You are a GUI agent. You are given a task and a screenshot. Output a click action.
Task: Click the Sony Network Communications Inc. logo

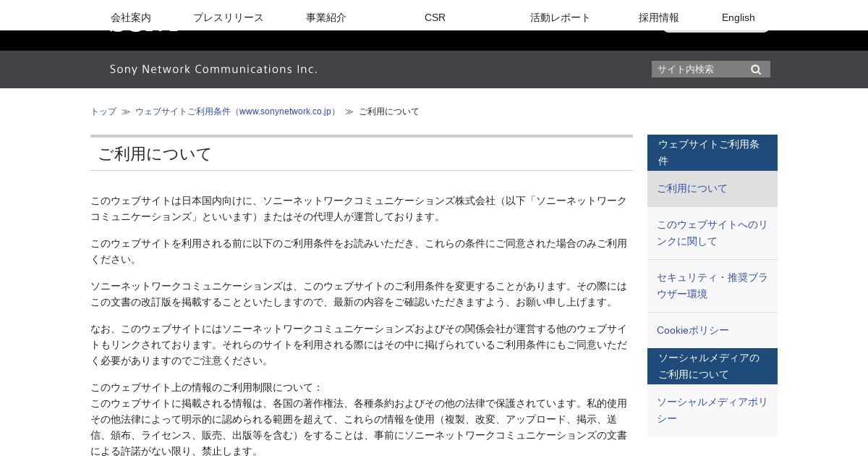click(x=214, y=69)
